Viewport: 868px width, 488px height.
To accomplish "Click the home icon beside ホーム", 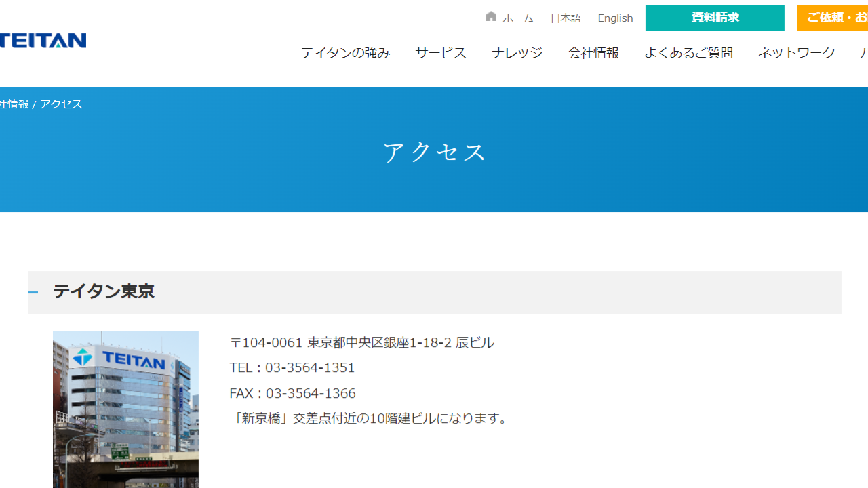I will tap(491, 16).
